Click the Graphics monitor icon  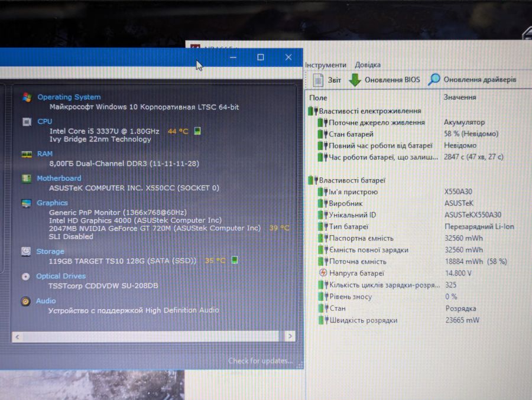(26, 203)
